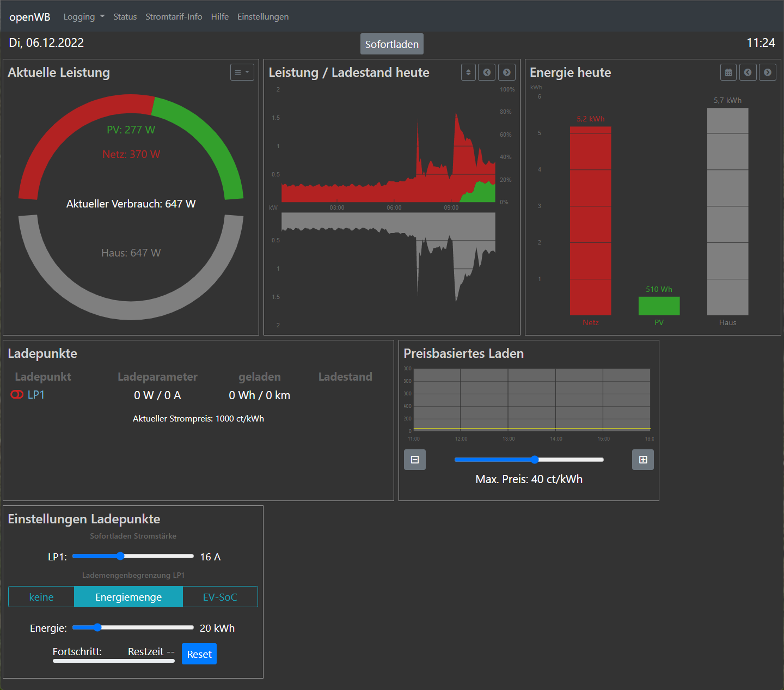Click the calendar icon in Energie heute
Image resolution: width=784 pixels, height=690 pixels.
click(728, 72)
